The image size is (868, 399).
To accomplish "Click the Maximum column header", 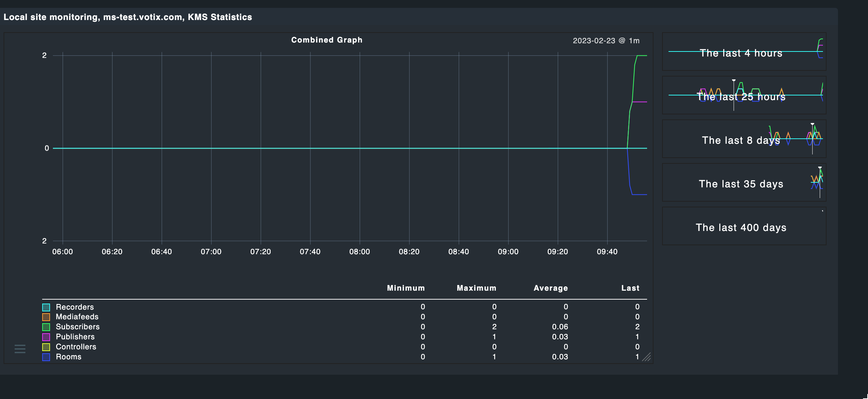I will pos(476,288).
